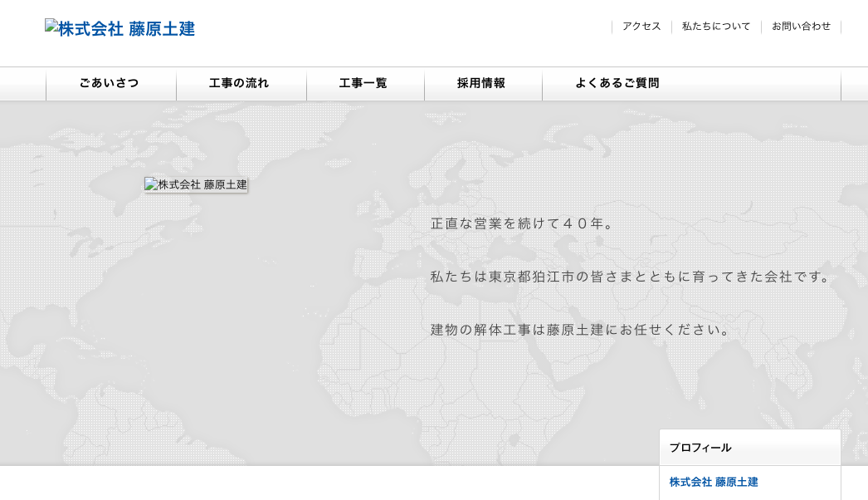This screenshot has height=500, width=868.
Task: Open the お問い合わせ contact link
Action: point(801,27)
